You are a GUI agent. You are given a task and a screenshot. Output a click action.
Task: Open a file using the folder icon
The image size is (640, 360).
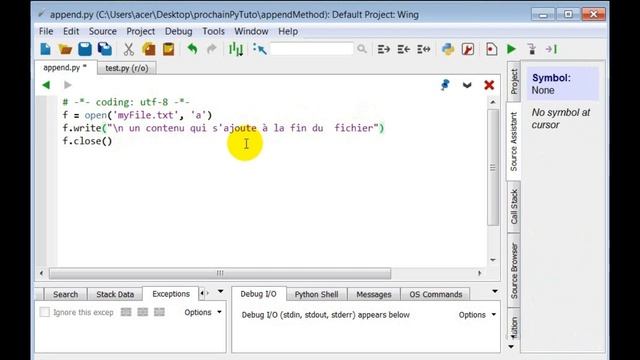(x=65, y=49)
